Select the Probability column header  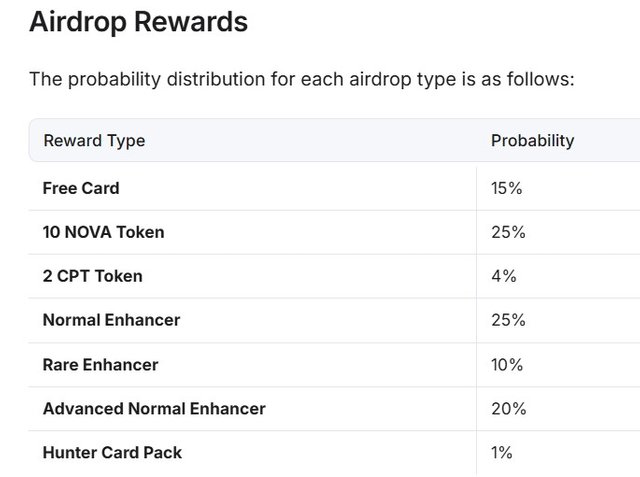[x=533, y=140]
